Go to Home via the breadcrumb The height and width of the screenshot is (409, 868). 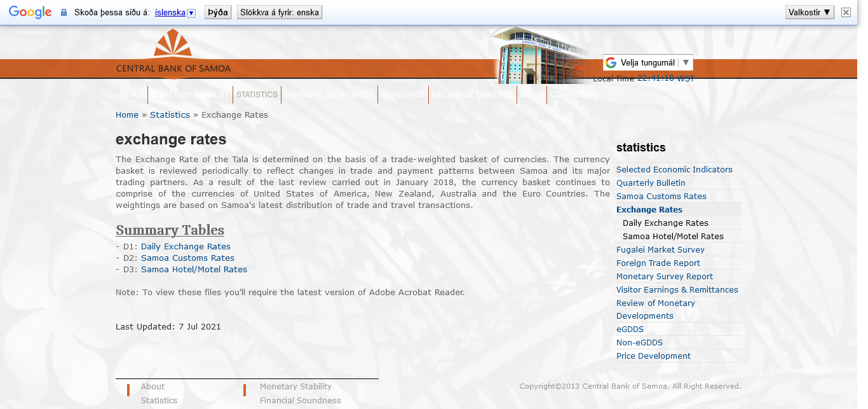(127, 115)
